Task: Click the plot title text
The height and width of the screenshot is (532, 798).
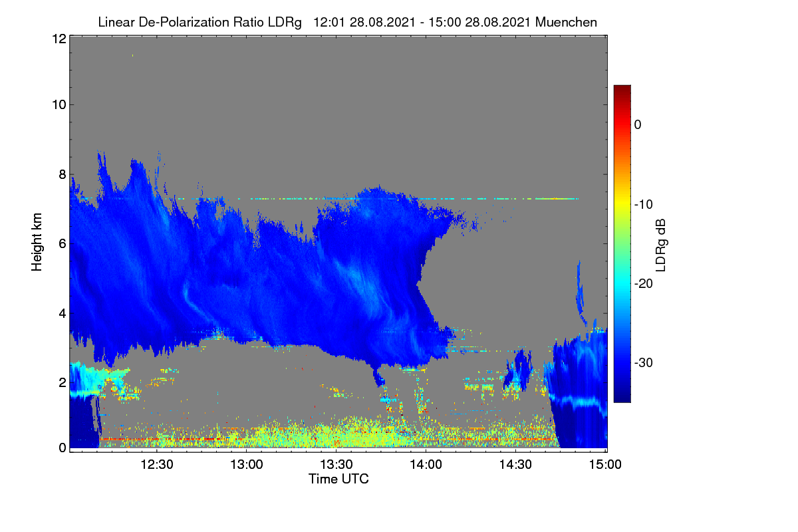Action: click(x=347, y=22)
